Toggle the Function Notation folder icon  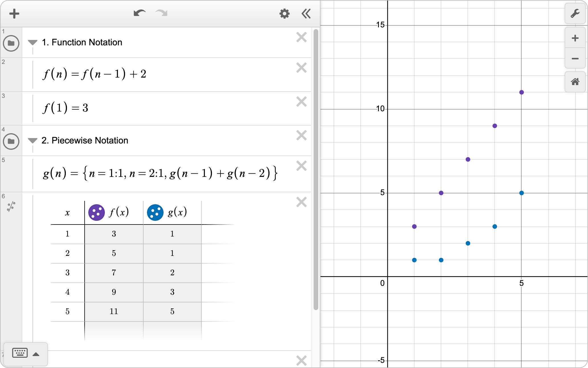(x=11, y=43)
